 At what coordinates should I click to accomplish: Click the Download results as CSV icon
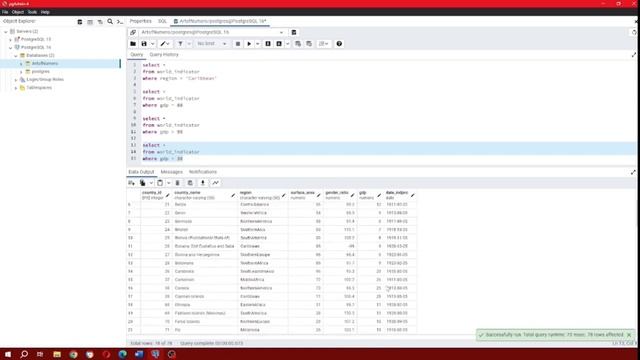[x=202, y=183]
